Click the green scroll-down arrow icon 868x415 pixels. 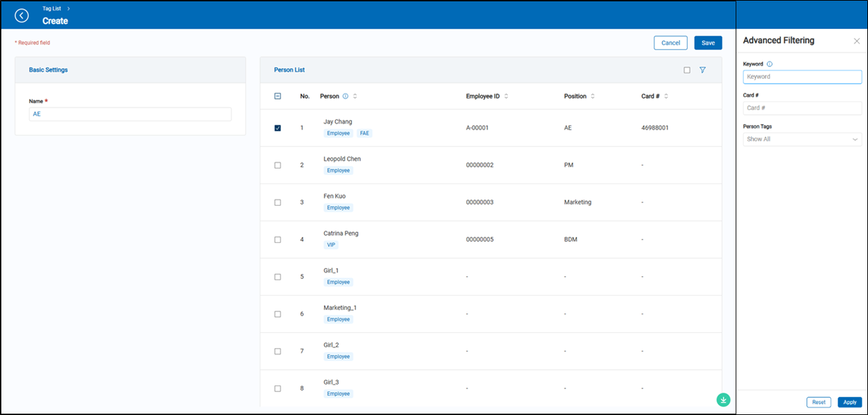point(723,399)
